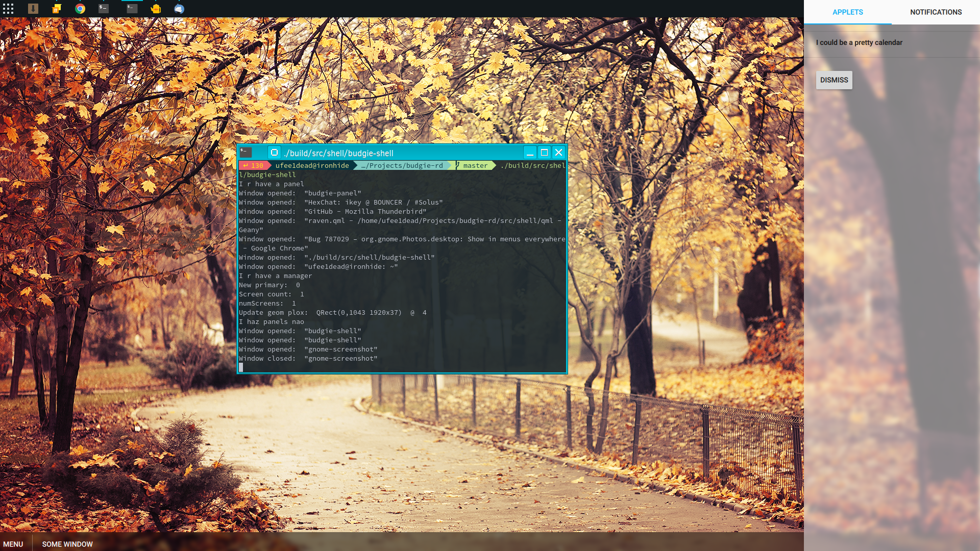Switch to Geany teapot icon

(156, 9)
